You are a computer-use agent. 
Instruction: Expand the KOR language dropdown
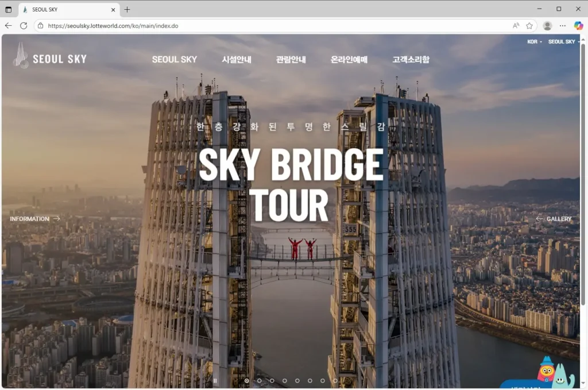pyautogui.click(x=534, y=42)
